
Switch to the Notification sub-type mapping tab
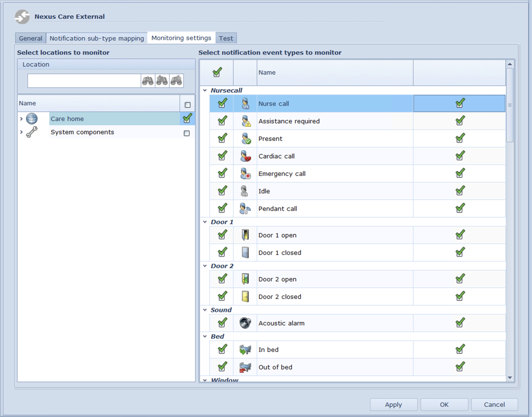(x=96, y=38)
